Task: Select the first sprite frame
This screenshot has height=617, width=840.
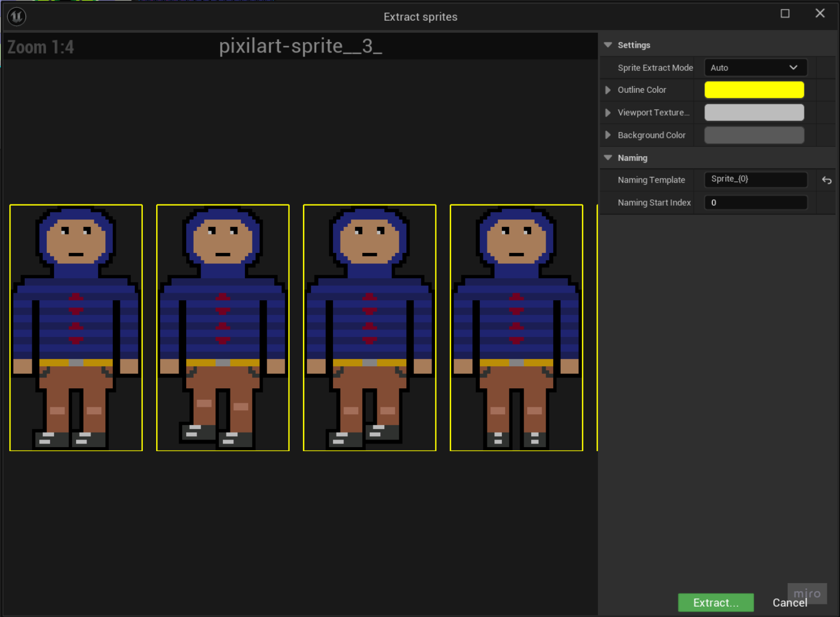Action: (76, 327)
